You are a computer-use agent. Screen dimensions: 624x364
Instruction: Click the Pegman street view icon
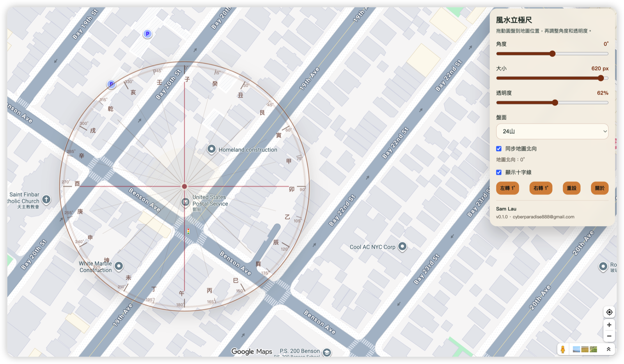563,349
